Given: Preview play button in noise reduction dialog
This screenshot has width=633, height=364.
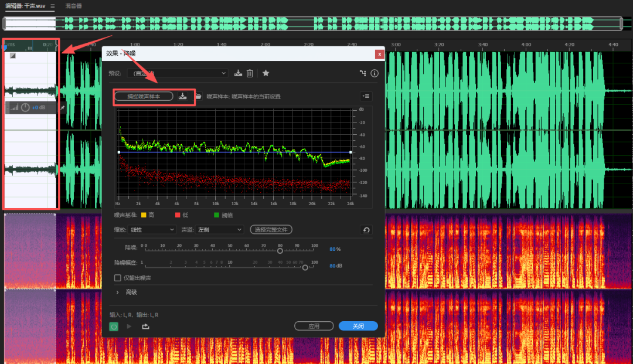Looking at the screenshot, I should coord(129,326).
